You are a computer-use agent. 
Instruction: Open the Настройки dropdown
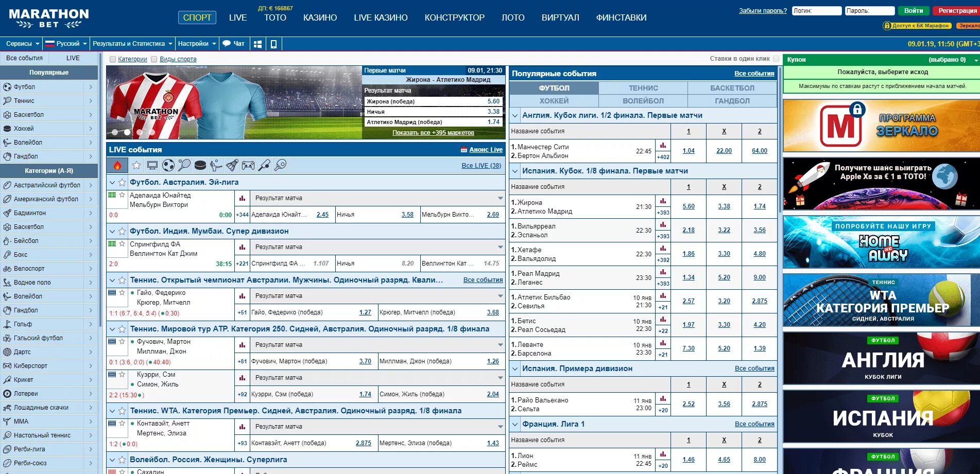(197, 44)
